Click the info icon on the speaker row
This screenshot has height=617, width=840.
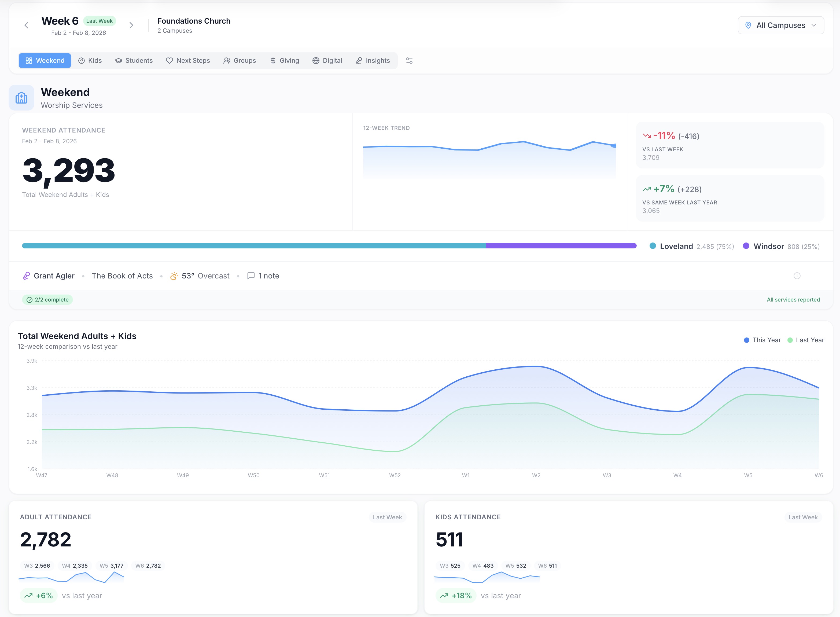click(797, 276)
